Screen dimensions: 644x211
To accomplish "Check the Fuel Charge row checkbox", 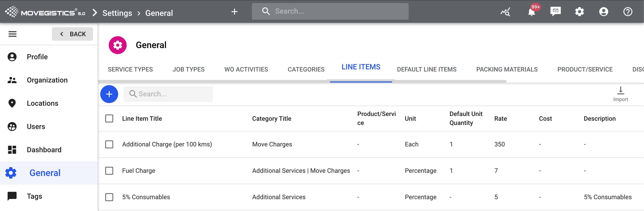I will pos(109,171).
